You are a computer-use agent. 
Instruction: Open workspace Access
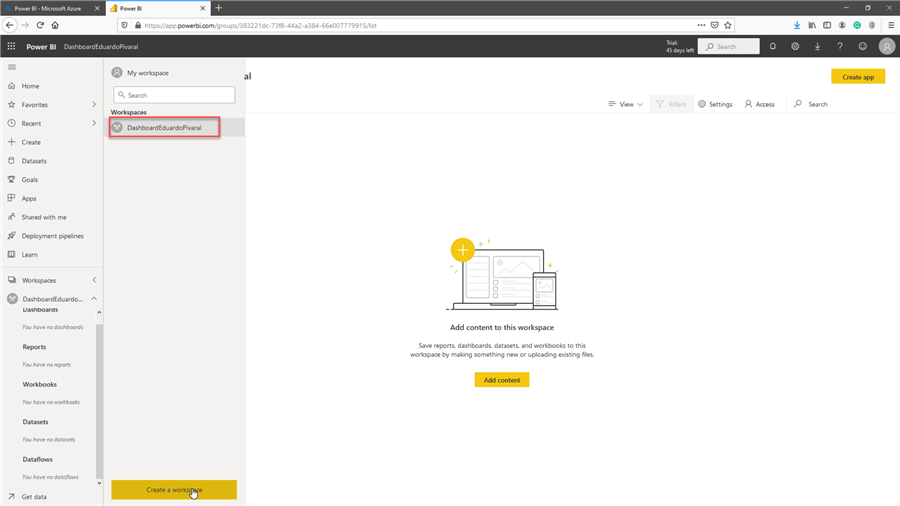point(759,104)
